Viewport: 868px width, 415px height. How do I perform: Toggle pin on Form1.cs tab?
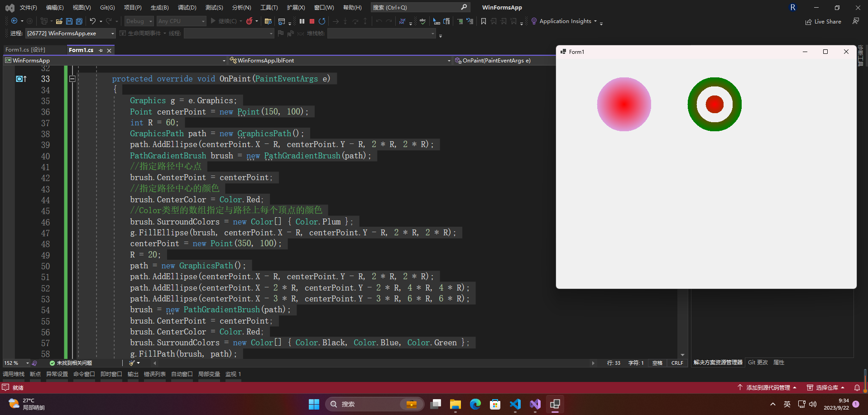pyautogui.click(x=101, y=50)
